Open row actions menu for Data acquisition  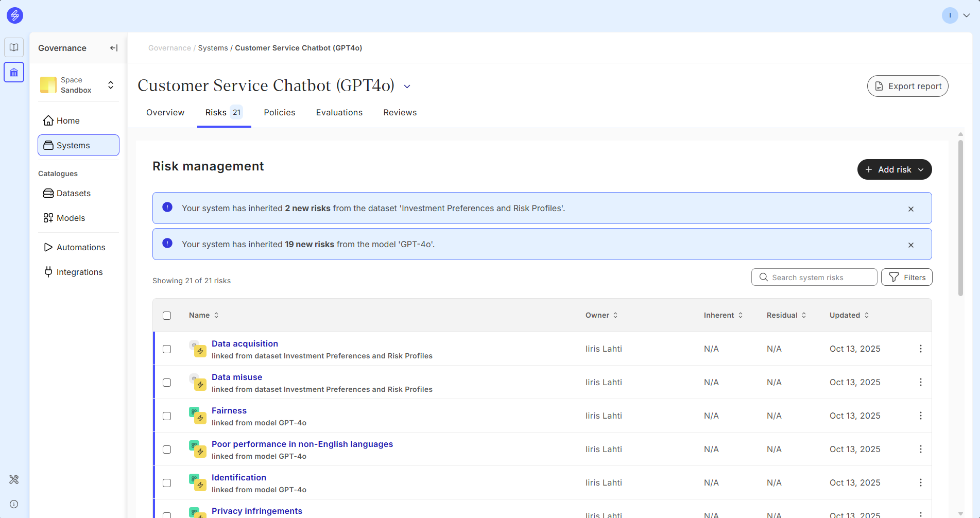(x=920, y=349)
